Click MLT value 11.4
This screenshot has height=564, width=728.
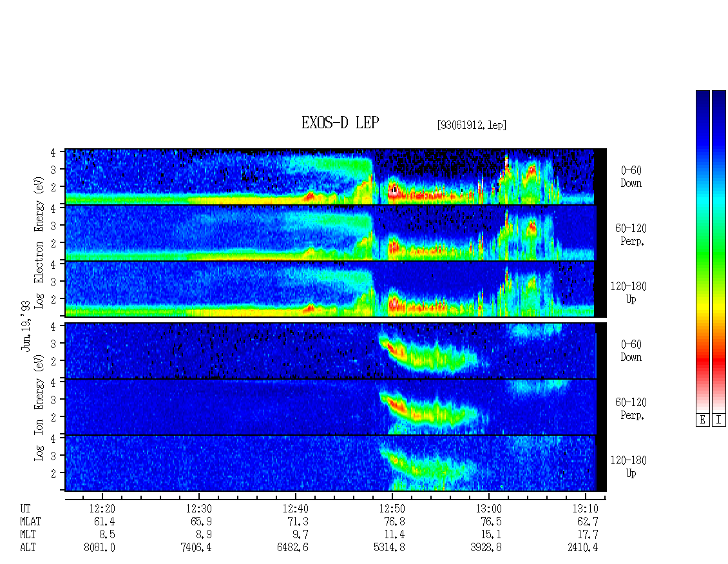pos(394,535)
